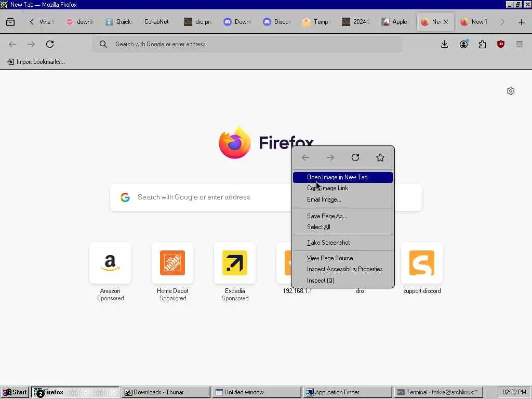532x399 pixels.
Task: Choose Inspect (Q) menu entry
Action: pos(343,281)
